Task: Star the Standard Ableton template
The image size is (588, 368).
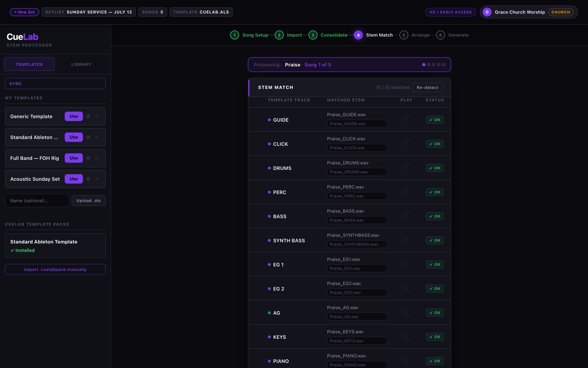Action: coord(88,137)
